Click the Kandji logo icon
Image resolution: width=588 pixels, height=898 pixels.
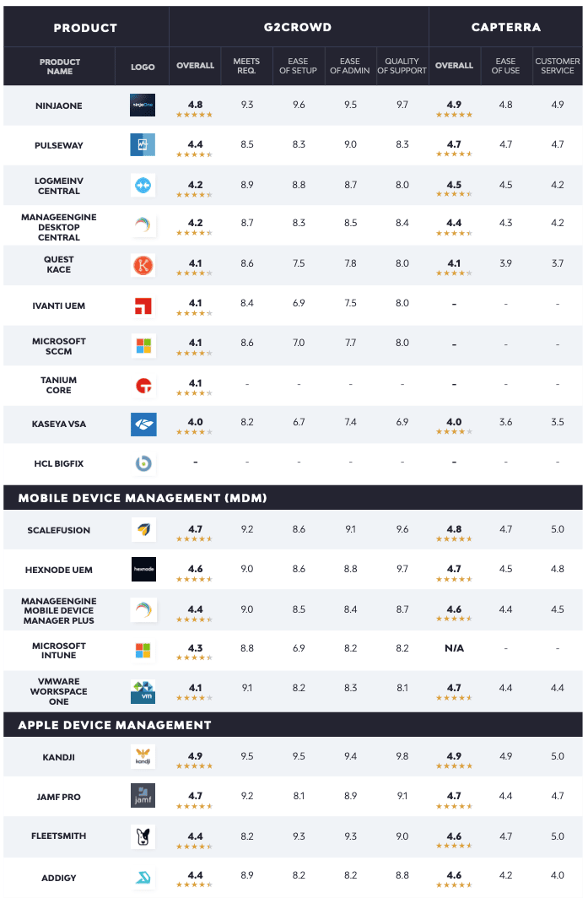click(x=143, y=756)
